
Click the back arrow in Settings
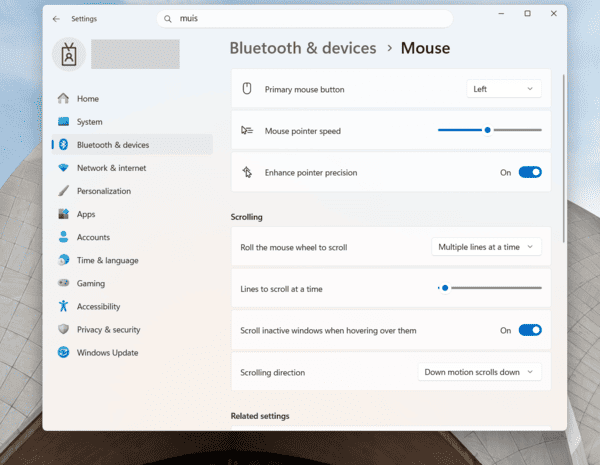(56, 19)
